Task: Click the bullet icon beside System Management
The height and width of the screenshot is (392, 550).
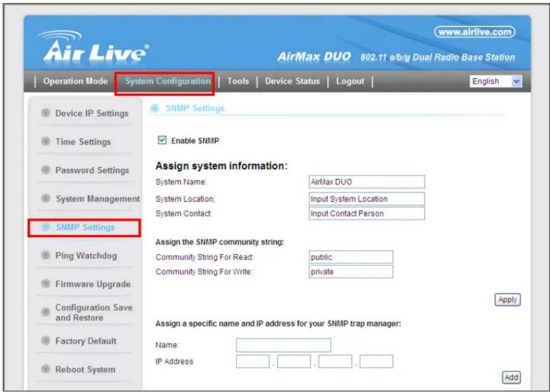Action: pos(45,198)
